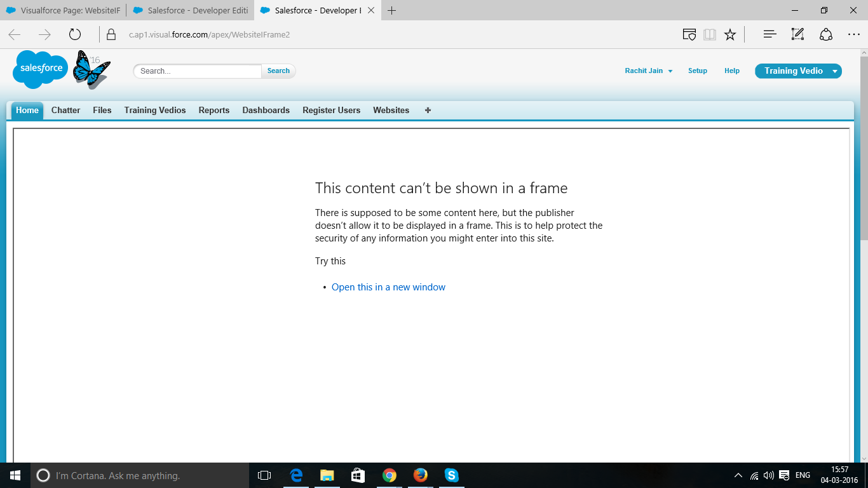This screenshot has width=868, height=488.
Task: Share the current page
Action: point(825,34)
